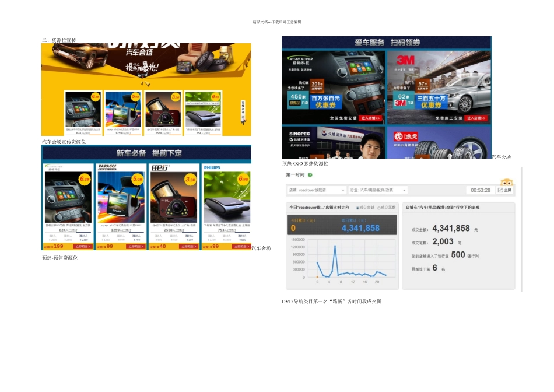Click the owl mascot icon above the fullscreen button
The image size is (554, 392).
507,182
